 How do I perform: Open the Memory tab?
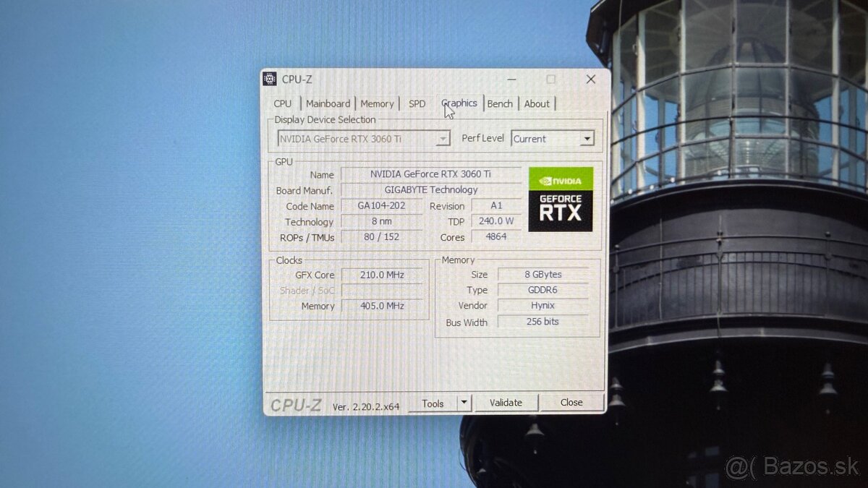(377, 103)
